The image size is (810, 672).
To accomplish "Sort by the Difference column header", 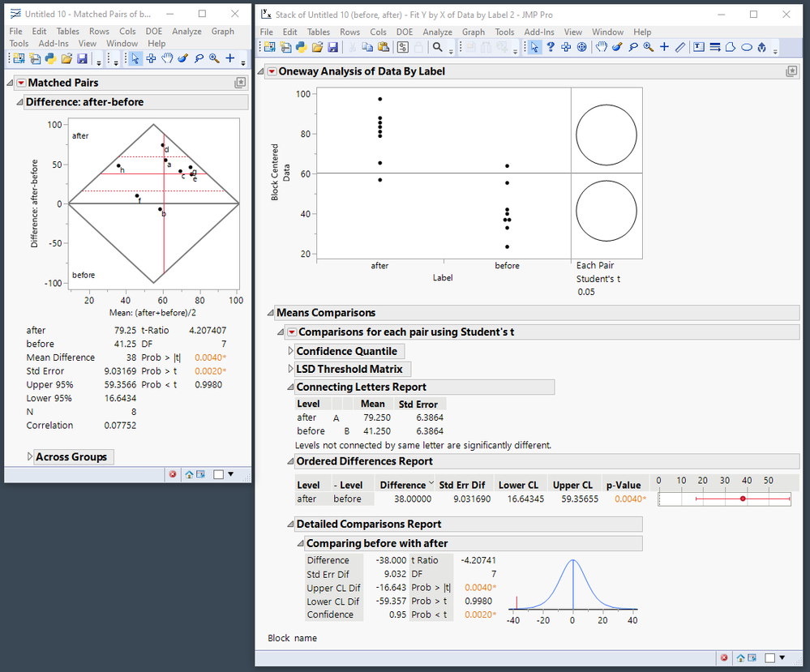I will [x=403, y=485].
